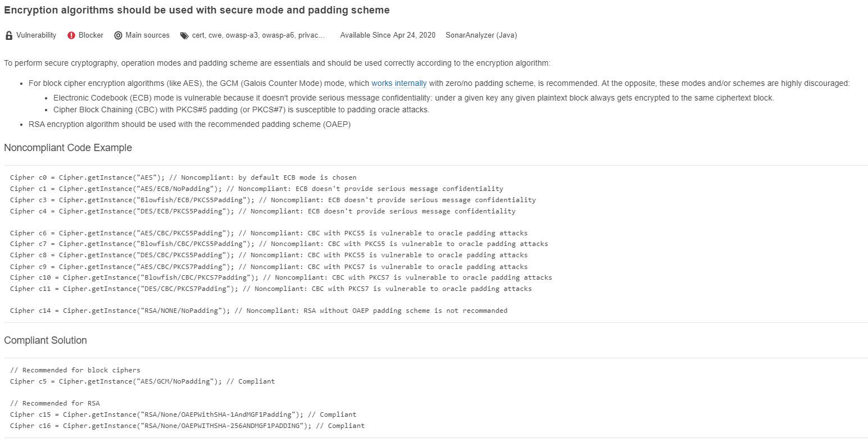
Task: Click the Main sources scope icon
Action: point(118,35)
